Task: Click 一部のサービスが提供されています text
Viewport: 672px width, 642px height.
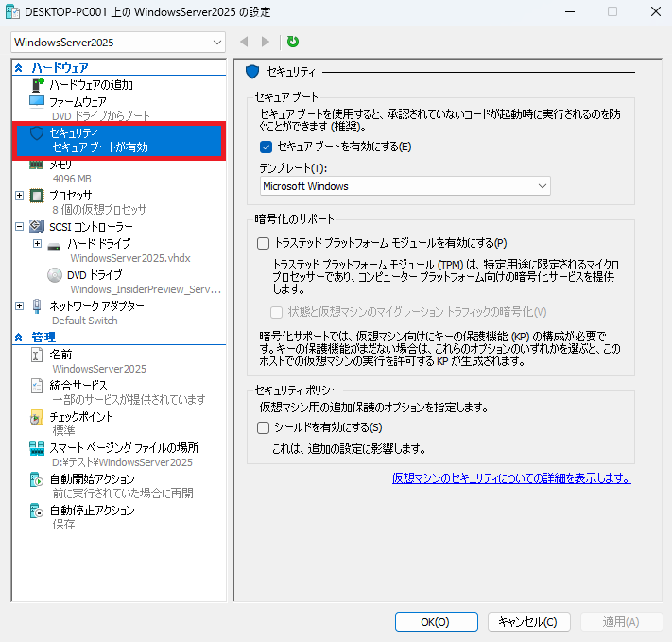Action: [x=129, y=400]
